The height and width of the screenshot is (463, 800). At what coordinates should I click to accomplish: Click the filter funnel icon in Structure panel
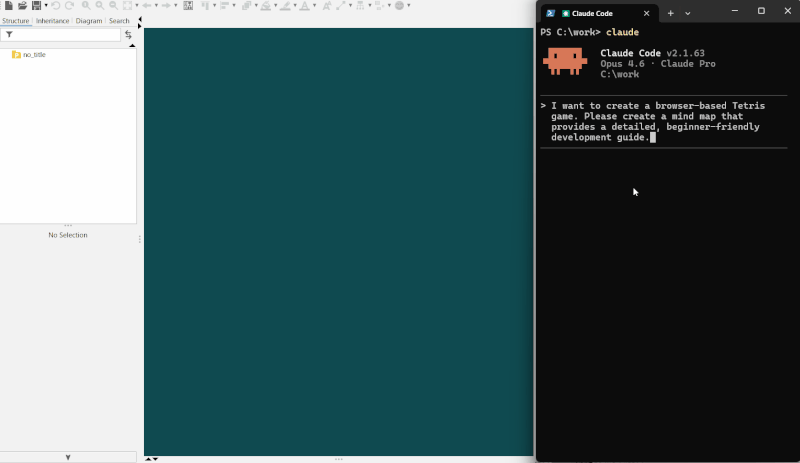tap(9, 35)
